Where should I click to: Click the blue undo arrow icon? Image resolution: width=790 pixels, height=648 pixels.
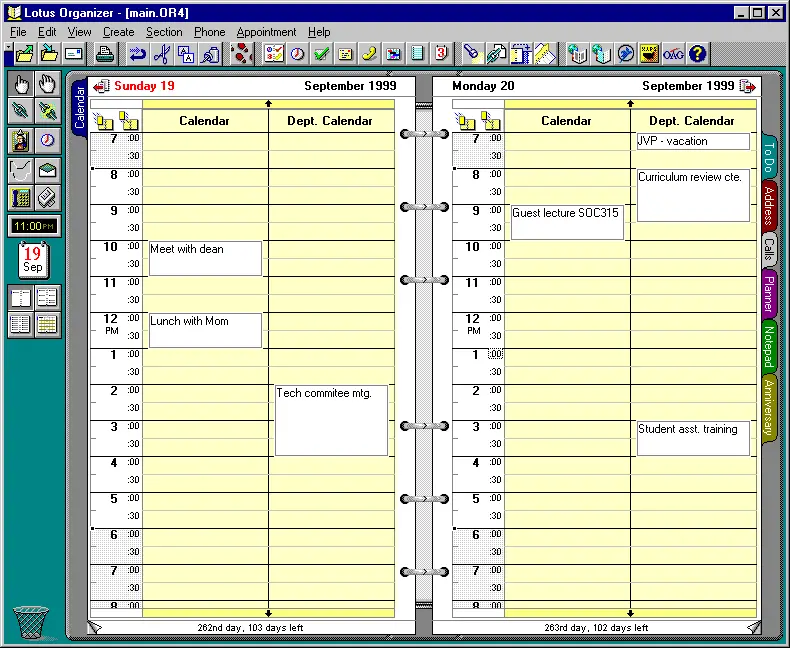(136, 54)
